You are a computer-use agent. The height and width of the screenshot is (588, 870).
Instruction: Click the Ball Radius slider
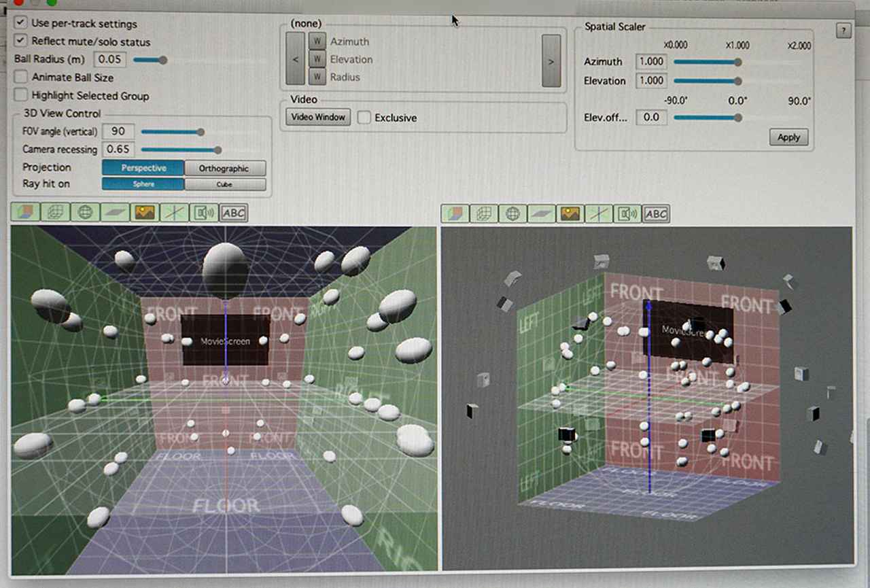(x=150, y=60)
